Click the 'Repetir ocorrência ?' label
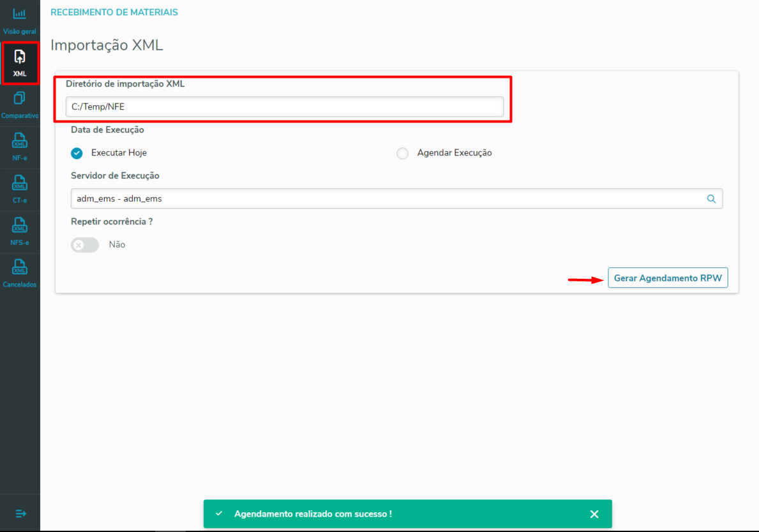This screenshot has height=532, width=759. 112,222
